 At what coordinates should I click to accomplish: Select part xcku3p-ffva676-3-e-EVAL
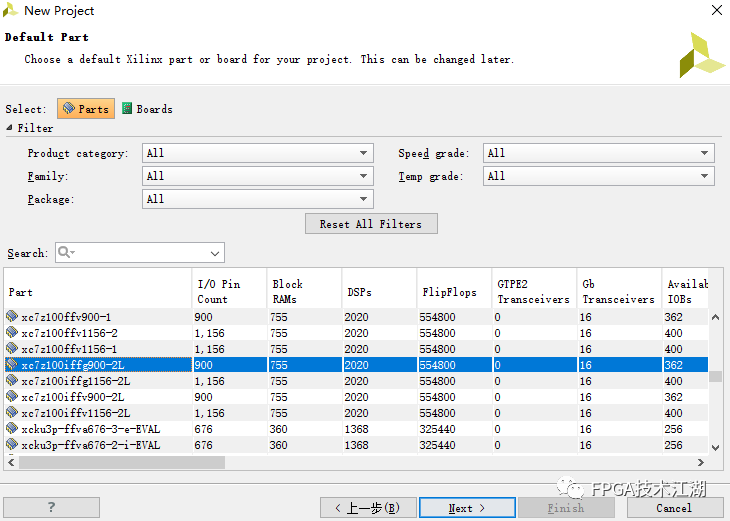[x=91, y=429]
